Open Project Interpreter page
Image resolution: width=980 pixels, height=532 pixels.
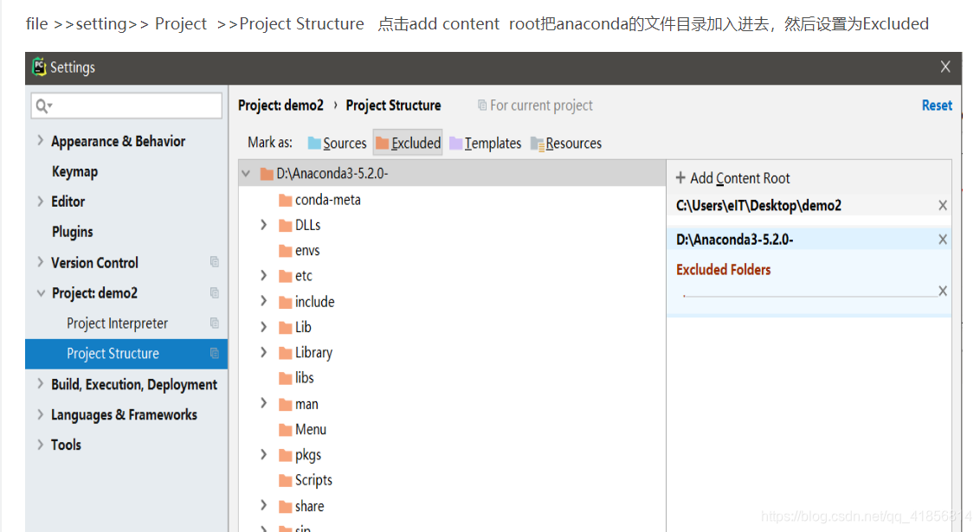(x=118, y=323)
